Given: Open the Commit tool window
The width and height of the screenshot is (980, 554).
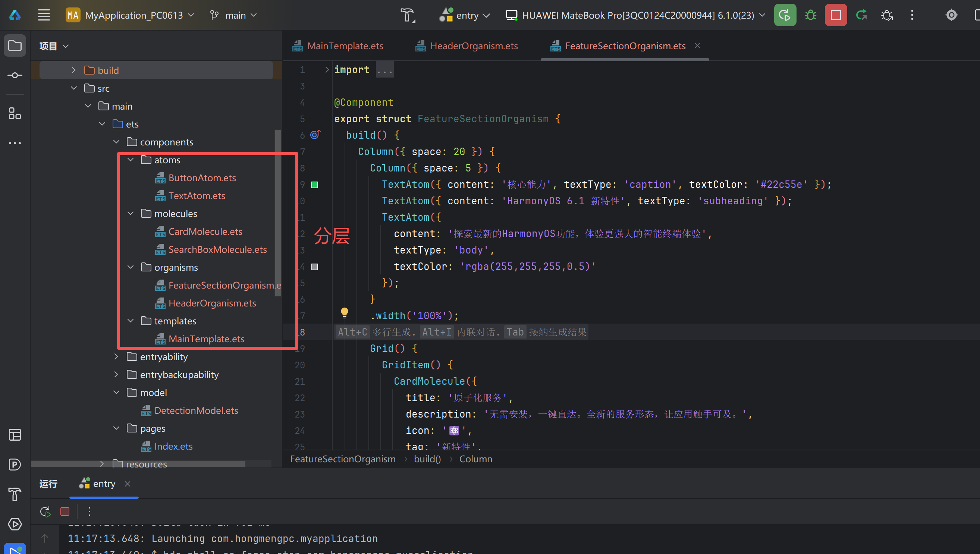Looking at the screenshot, I should (15, 75).
